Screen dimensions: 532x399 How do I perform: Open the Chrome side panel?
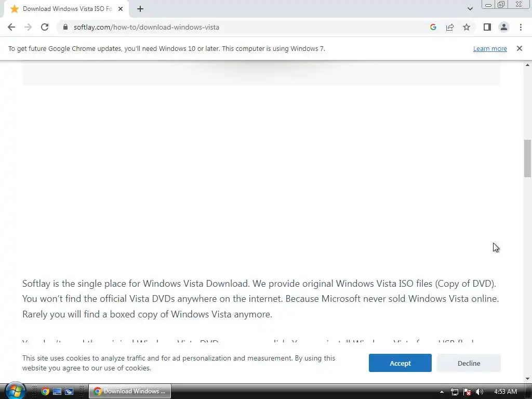click(x=487, y=27)
